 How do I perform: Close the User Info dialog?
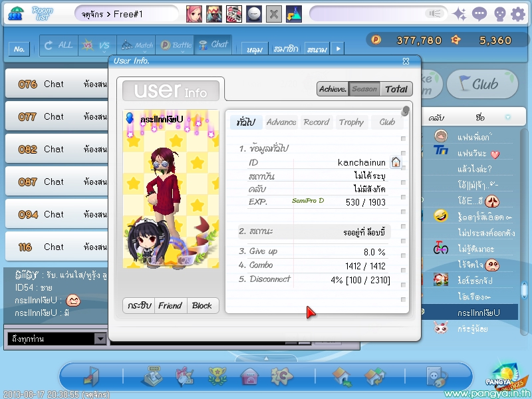[x=406, y=61]
